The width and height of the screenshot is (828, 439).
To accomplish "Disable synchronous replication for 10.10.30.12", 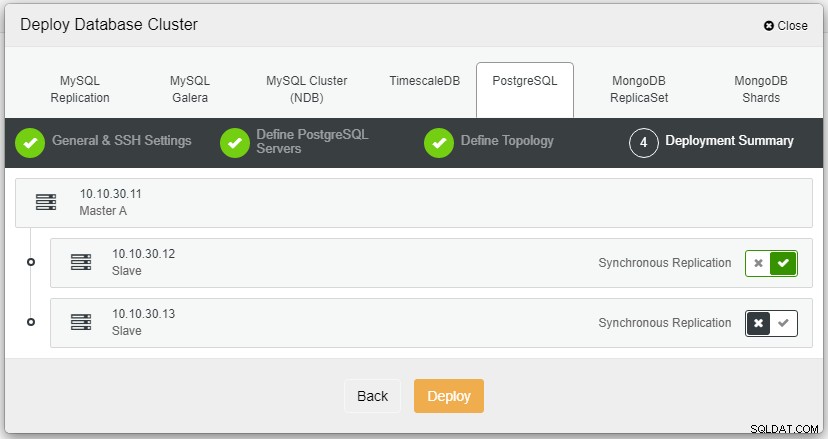I will 758,263.
